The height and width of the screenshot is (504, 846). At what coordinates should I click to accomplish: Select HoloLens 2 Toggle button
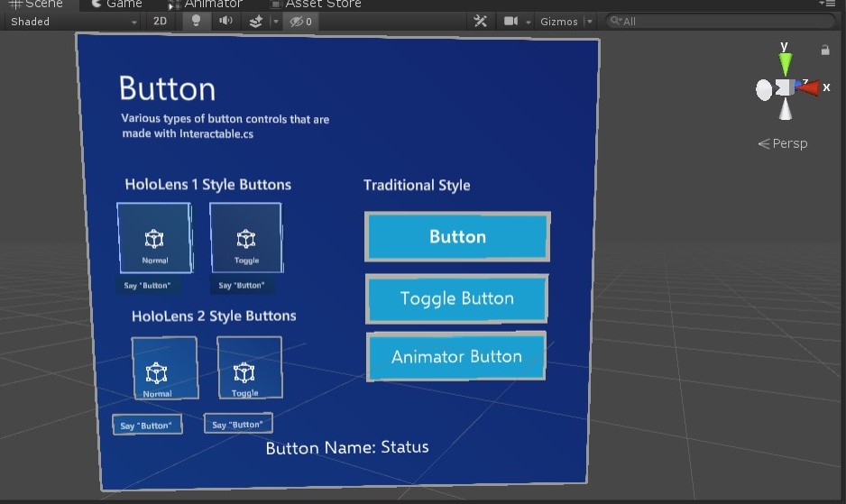(249, 368)
